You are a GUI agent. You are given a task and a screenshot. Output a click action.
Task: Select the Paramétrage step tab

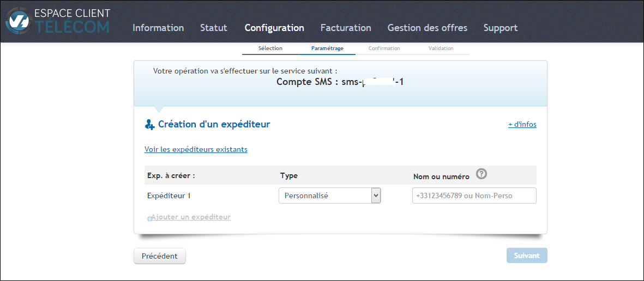(327, 48)
